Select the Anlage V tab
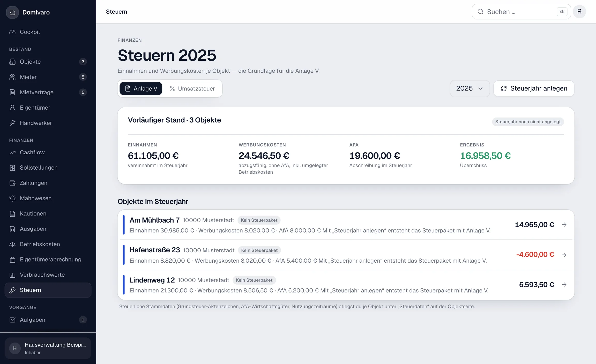Image resolution: width=596 pixels, height=364 pixels. point(141,89)
